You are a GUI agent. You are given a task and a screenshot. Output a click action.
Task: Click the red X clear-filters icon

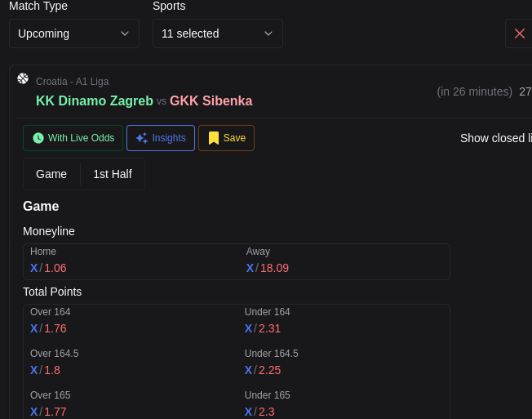coord(519,33)
